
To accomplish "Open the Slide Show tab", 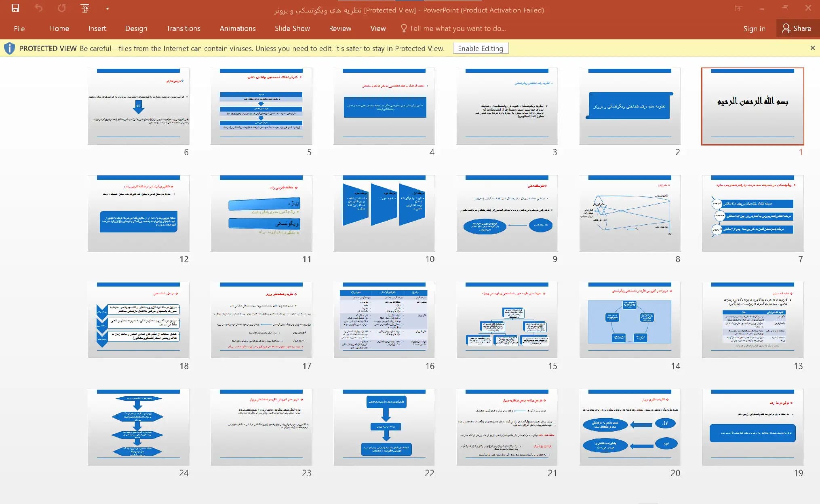I will [x=292, y=28].
